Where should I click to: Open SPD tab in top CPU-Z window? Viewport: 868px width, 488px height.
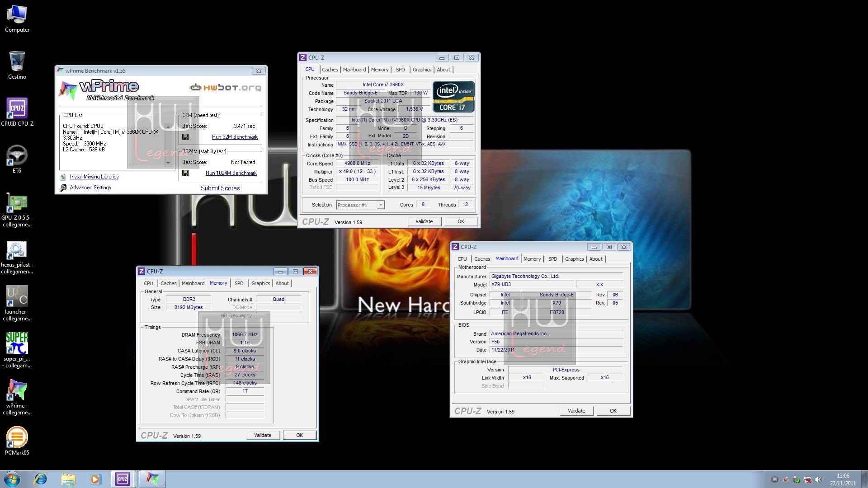click(x=400, y=70)
